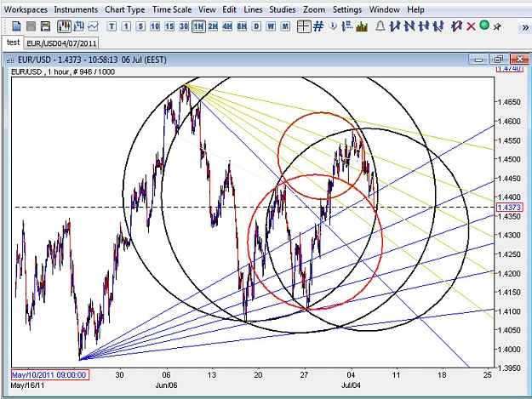Switch to daily (D) time scale
This screenshot has height=399, width=532.
pos(256,26)
